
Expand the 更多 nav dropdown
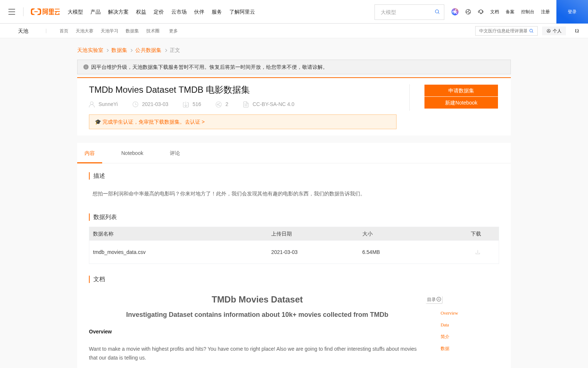pyautogui.click(x=173, y=31)
